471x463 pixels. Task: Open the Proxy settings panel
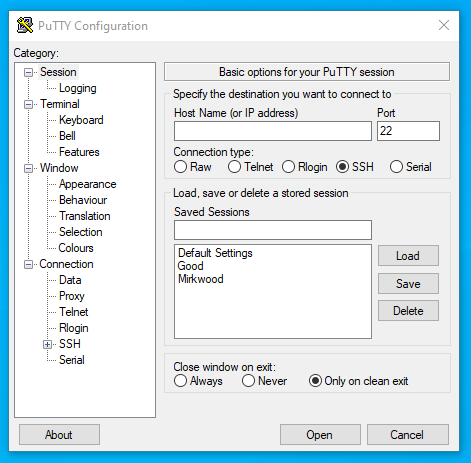(72, 296)
